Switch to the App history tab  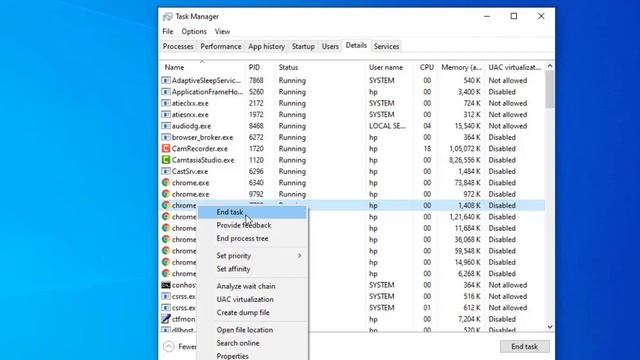(x=267, y=47)
